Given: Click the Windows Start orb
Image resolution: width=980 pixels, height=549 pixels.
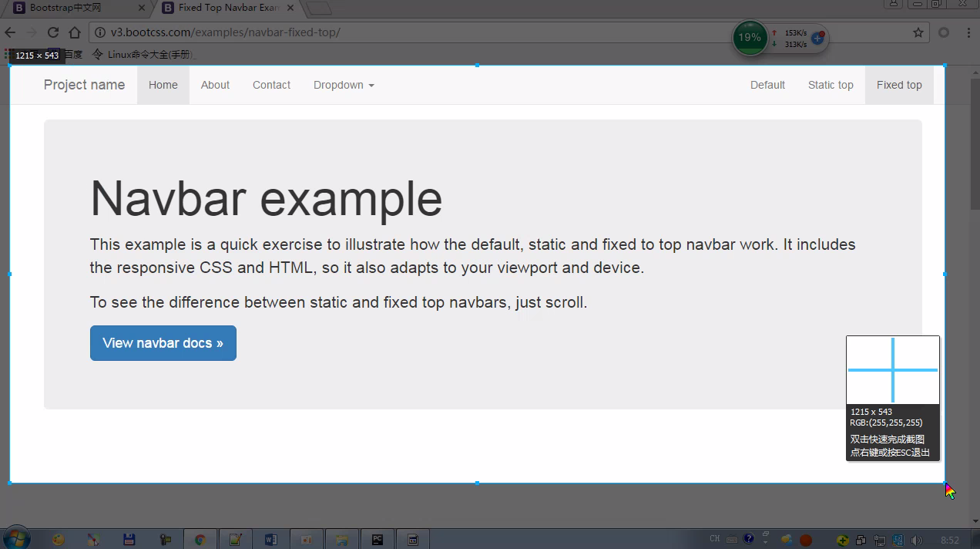Looking at the screenshot, I should pos(16,538).
